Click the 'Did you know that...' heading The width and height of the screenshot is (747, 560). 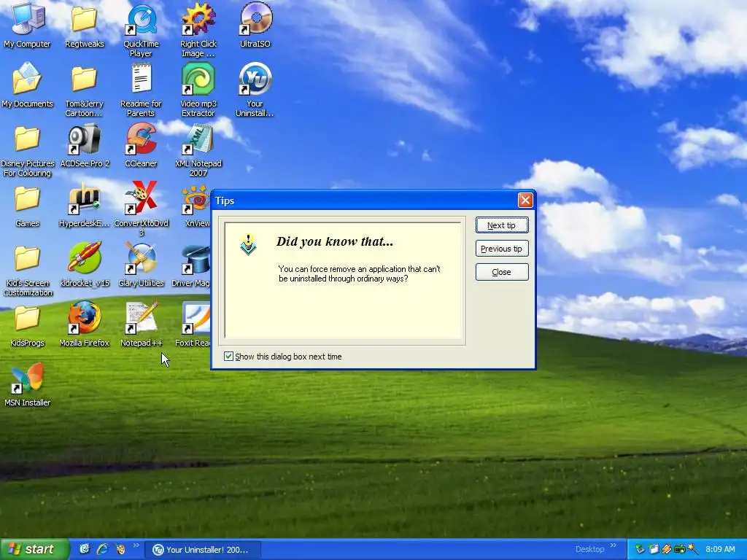(x=335, y=241)
